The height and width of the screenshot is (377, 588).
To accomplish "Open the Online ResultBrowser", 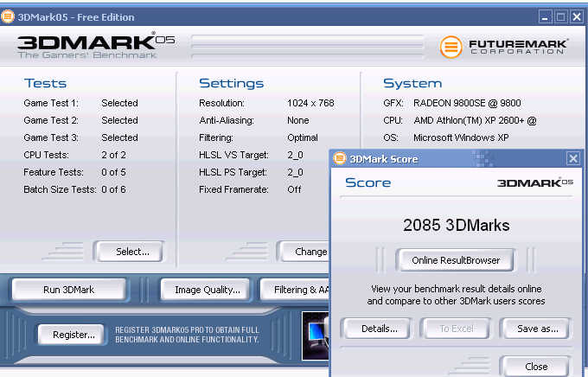I will (x=455, y=260).
